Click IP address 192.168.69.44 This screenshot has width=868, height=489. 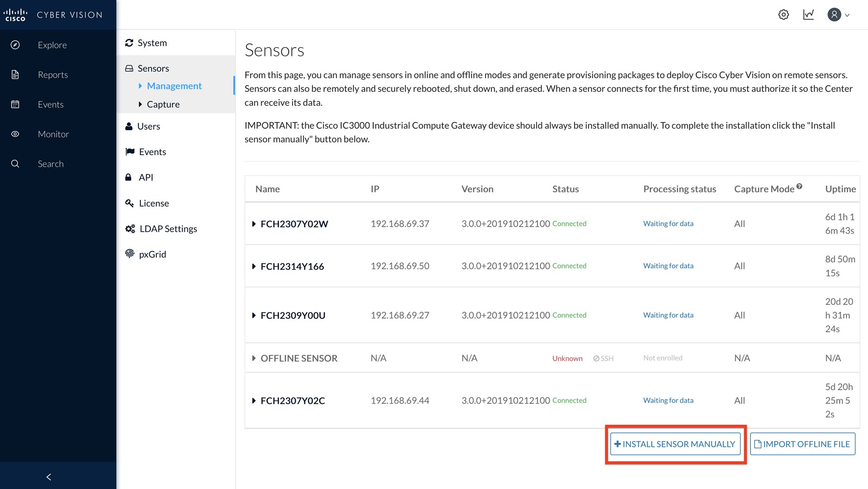(x=400, y=400)
